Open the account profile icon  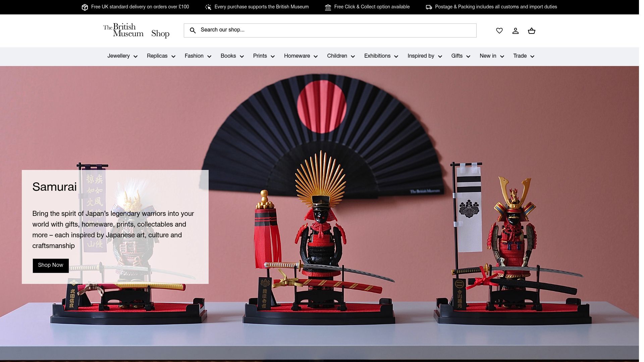click(x=516, y=31)
